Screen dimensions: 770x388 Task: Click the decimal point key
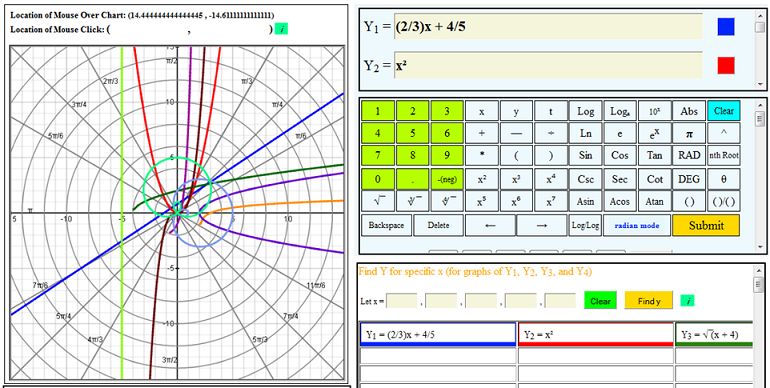[x=412, y=179]
